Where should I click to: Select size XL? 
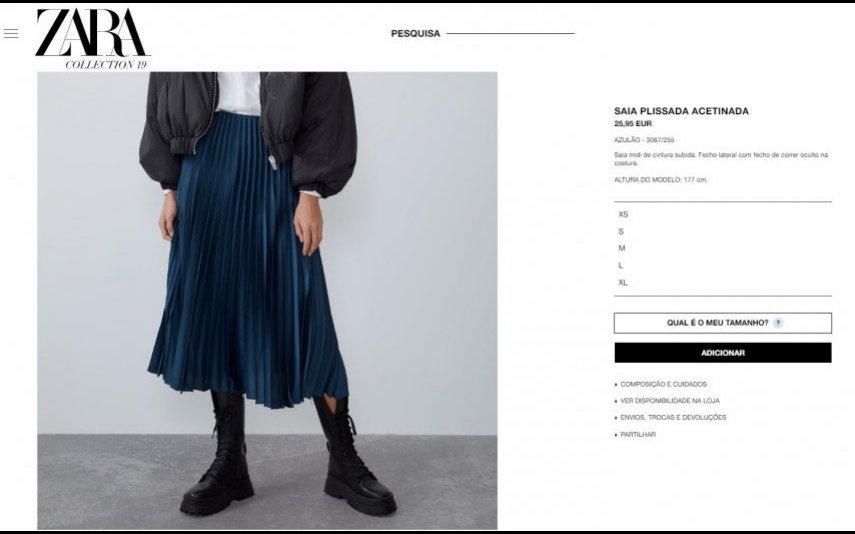coord(623,283)
